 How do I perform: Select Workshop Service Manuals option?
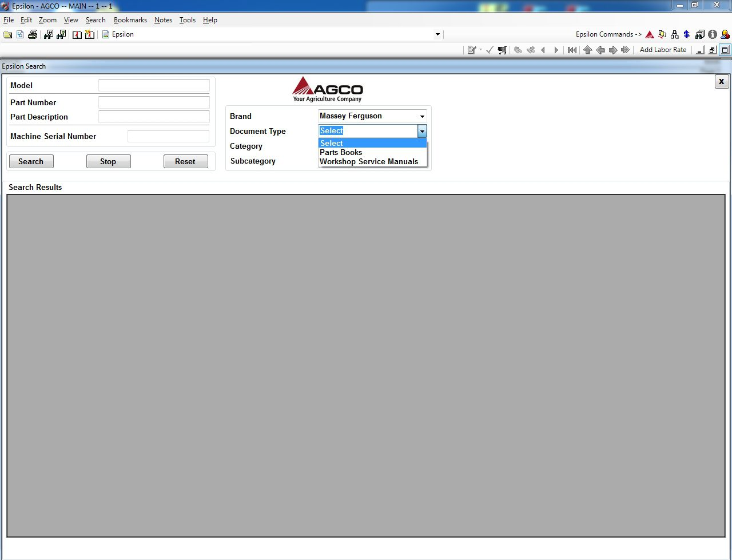[x=369, y=162]
